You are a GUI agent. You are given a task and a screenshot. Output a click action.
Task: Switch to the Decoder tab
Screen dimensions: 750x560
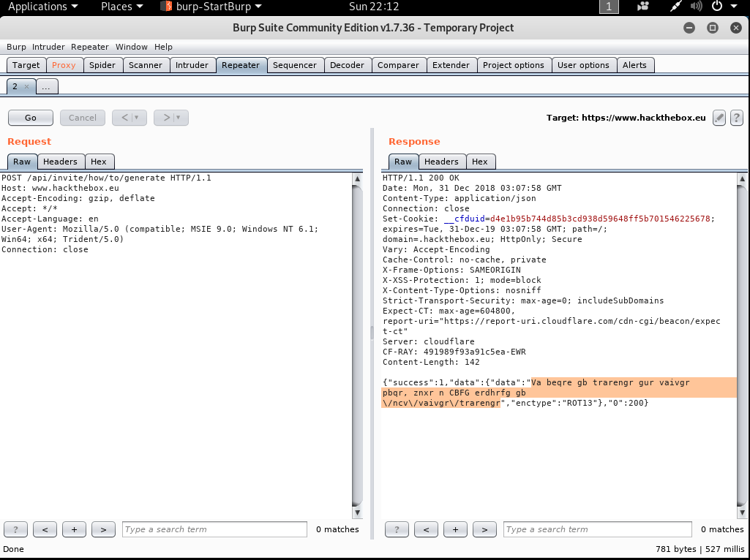[x=347, y=65]
